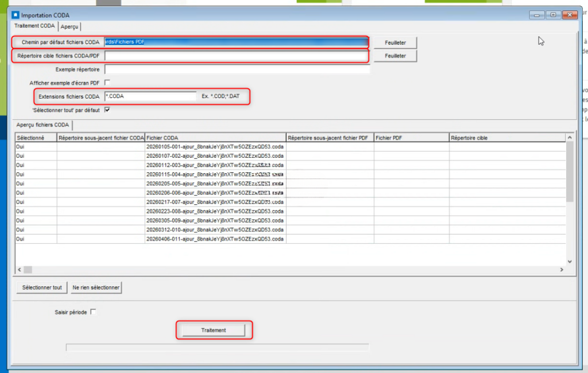
Task: Click the horizontal scrollbar right arrow
Action: click(x=562, y=269)
